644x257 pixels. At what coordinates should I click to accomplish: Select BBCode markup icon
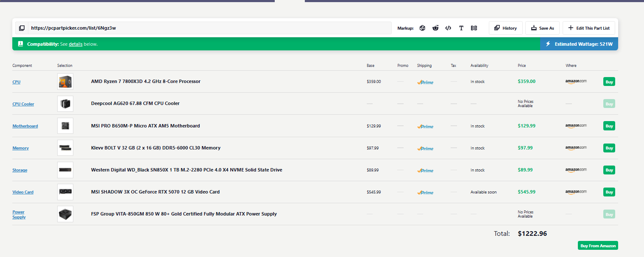(474, 28)
